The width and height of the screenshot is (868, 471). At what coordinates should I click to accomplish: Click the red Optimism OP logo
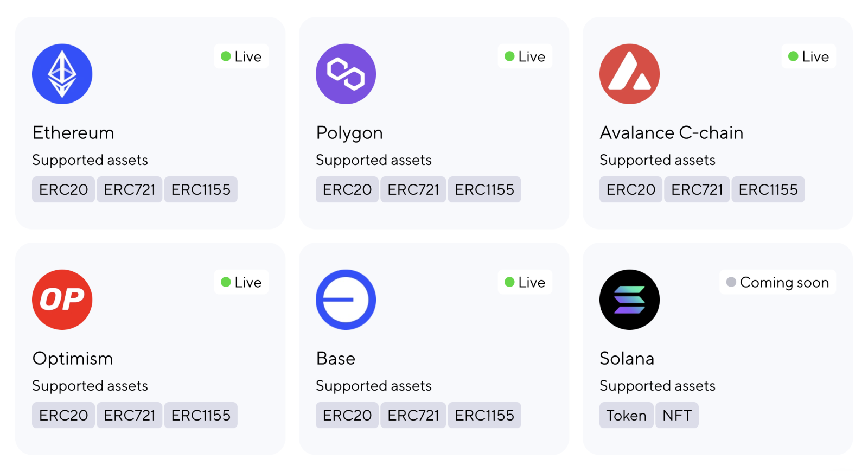click(x=62, y=300)
